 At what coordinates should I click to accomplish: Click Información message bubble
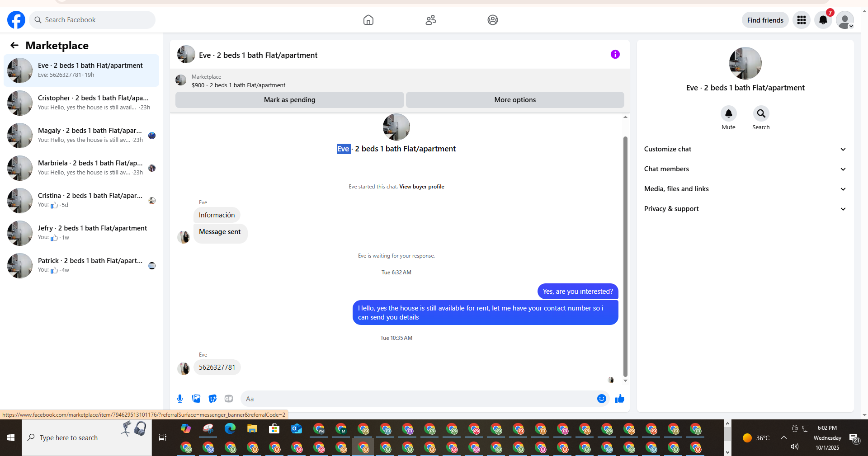[217, 215]
